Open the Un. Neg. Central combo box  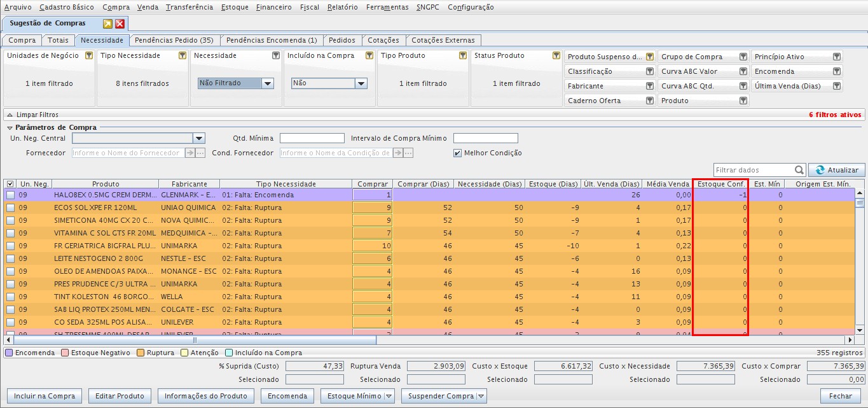click(x=139, y=138)
